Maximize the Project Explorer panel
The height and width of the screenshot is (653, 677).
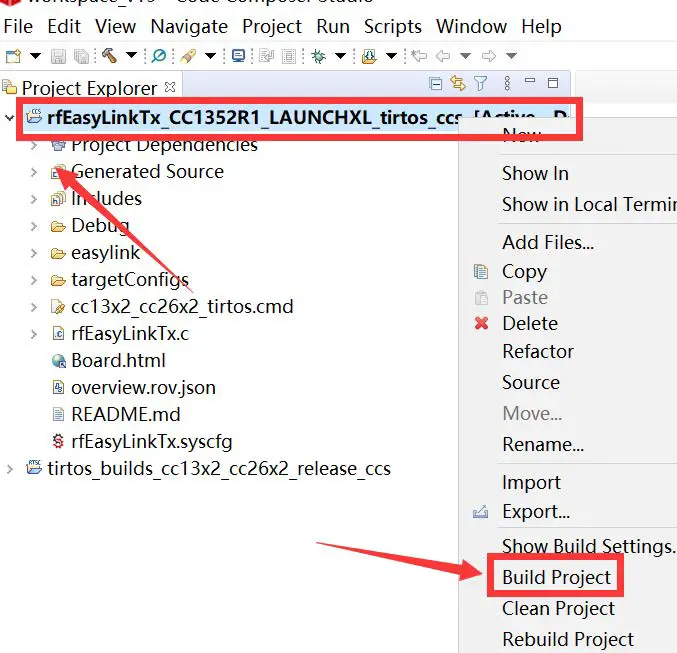(x=553, y=82)
